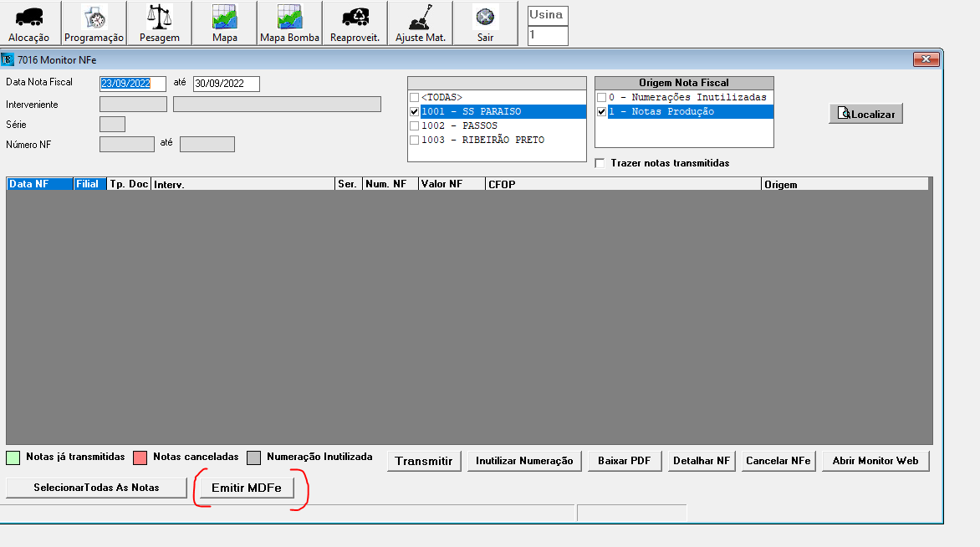Open the Reaproveit. recycle truck icon

[355, 23]
